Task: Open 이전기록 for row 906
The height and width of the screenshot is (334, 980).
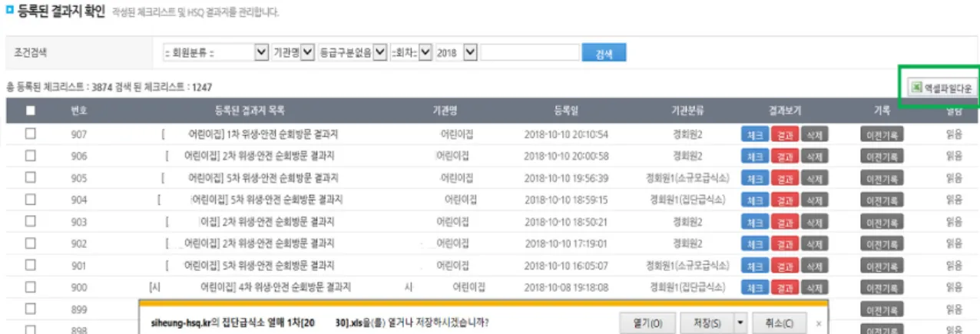Action: [x=883, y=156]
